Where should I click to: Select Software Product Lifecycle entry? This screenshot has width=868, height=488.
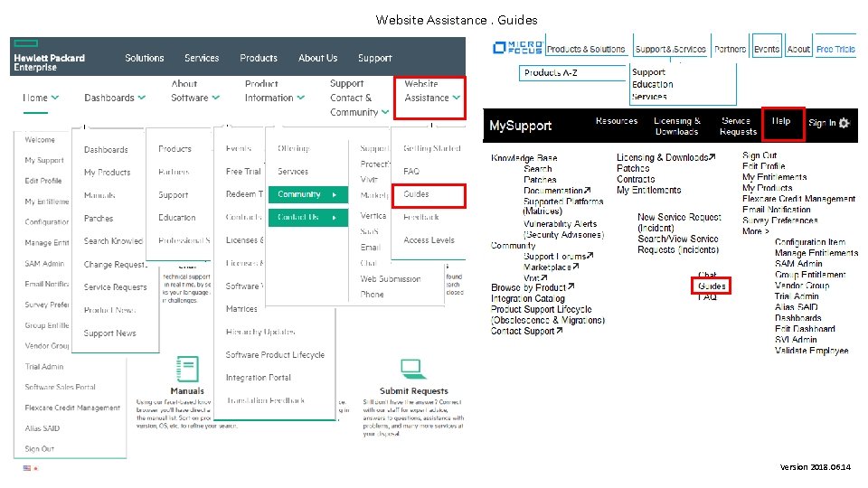pos(275,354)
